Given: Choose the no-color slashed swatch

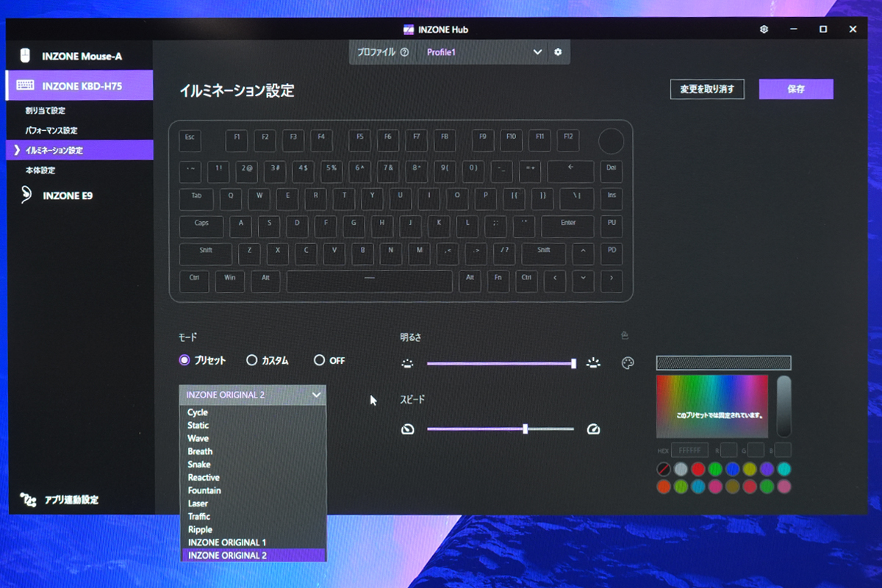Looking at the screenshot, I should (x=664, y=469).
